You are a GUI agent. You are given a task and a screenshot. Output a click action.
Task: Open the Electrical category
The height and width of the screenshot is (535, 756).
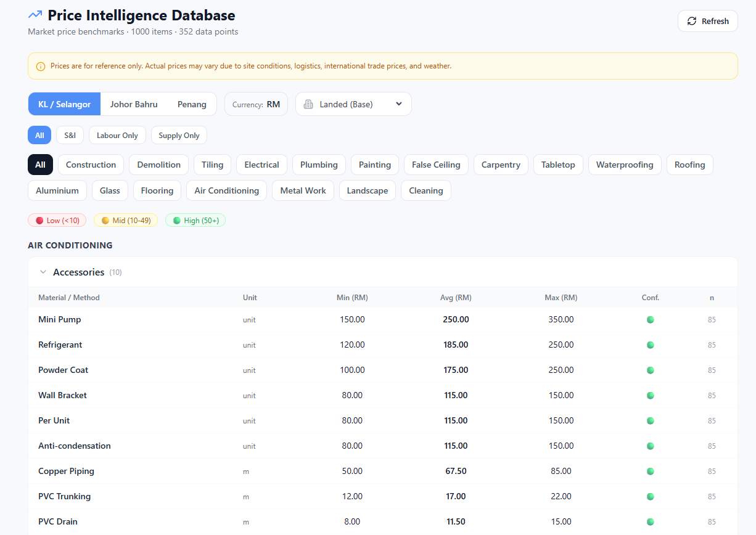(261, 165)
